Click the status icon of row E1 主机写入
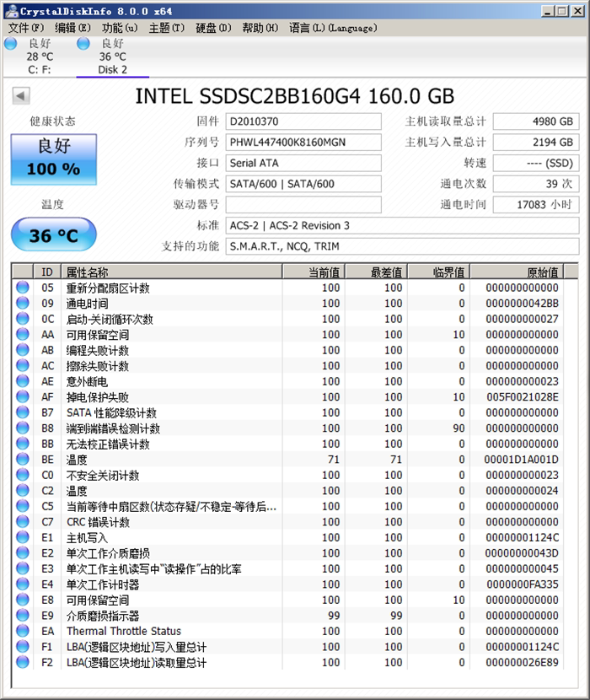 (23, 537)
